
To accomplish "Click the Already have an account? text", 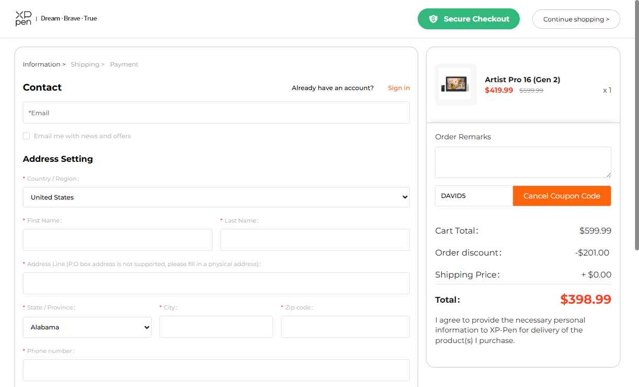I will (333, 88).
